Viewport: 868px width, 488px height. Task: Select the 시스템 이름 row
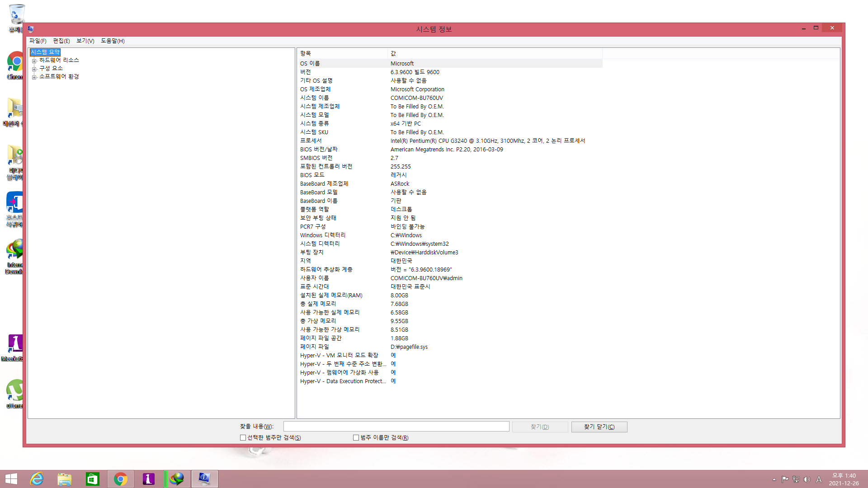pyautogui.click(x=450, y=98)
